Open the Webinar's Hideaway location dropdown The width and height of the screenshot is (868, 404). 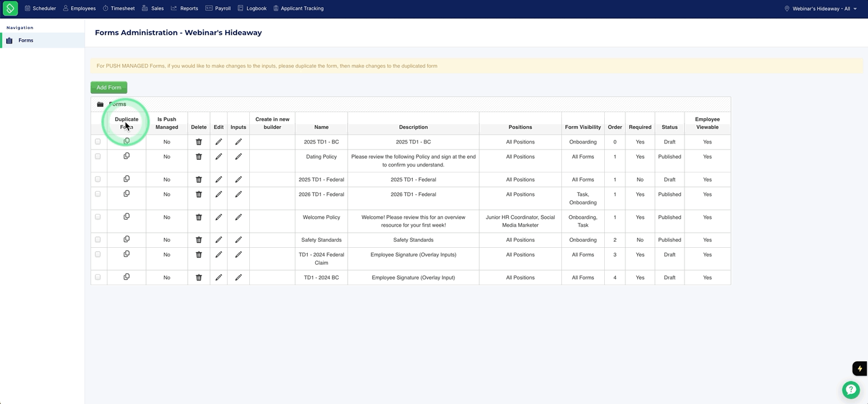click(x=820, y=8)
